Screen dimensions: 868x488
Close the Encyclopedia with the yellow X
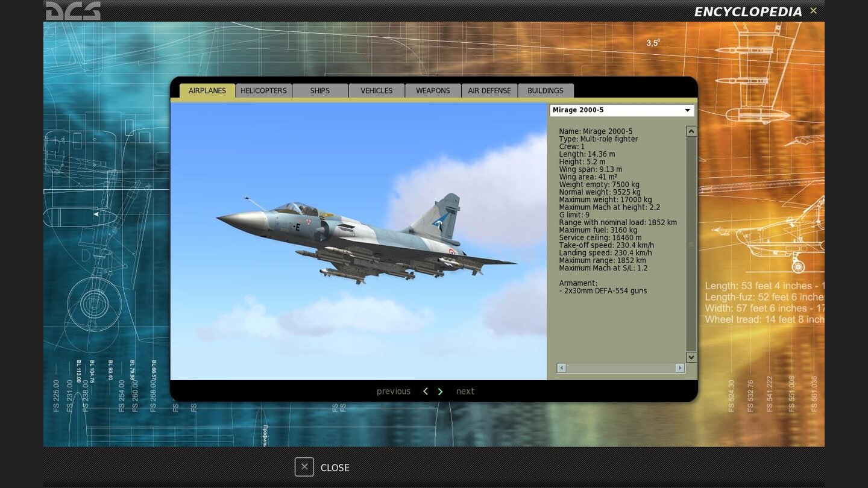point(813,11)
